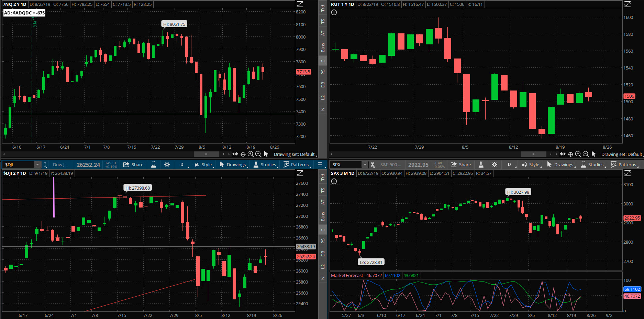The width and height of the screenshot is (644, 319).
Task: Zoom out on the RUT chart
Action: (586, 154)
